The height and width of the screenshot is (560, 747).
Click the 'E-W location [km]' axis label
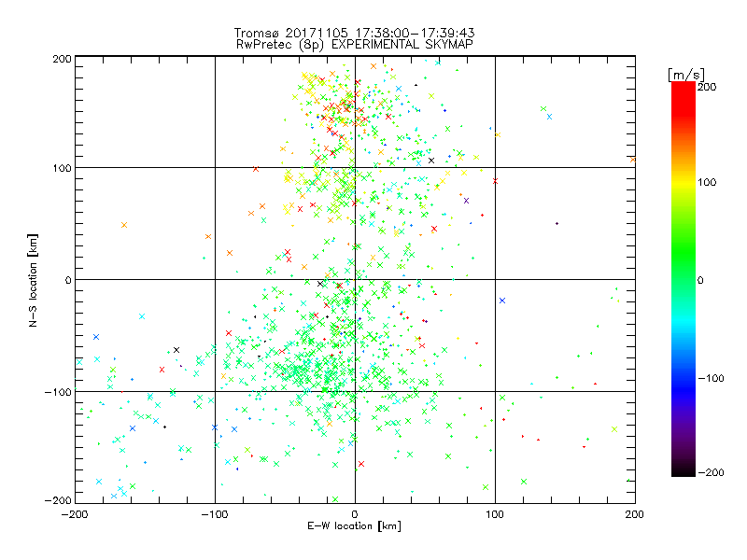point(354,525)
